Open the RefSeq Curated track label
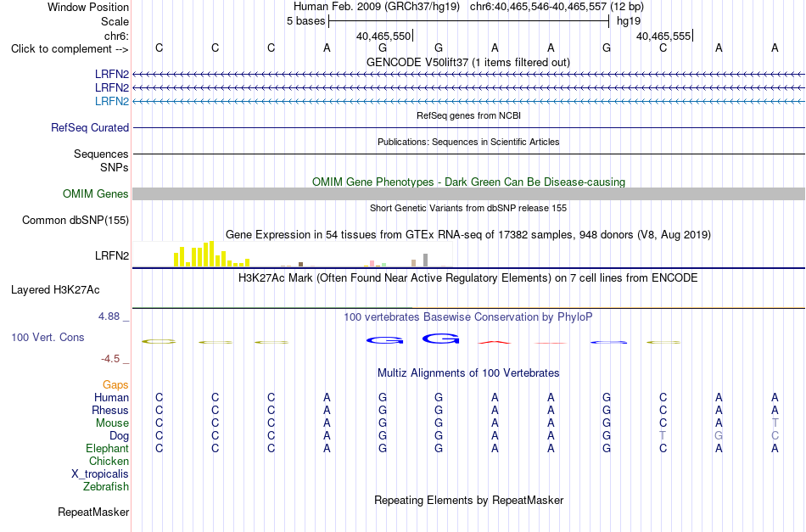The width and height of the screenshot is (806, 532). 89,127
